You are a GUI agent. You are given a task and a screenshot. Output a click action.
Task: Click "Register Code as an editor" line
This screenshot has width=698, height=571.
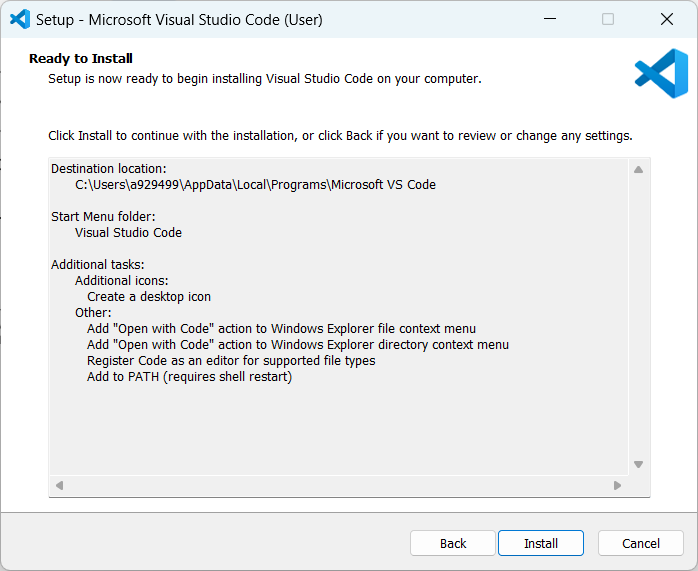tap(231, 361)
